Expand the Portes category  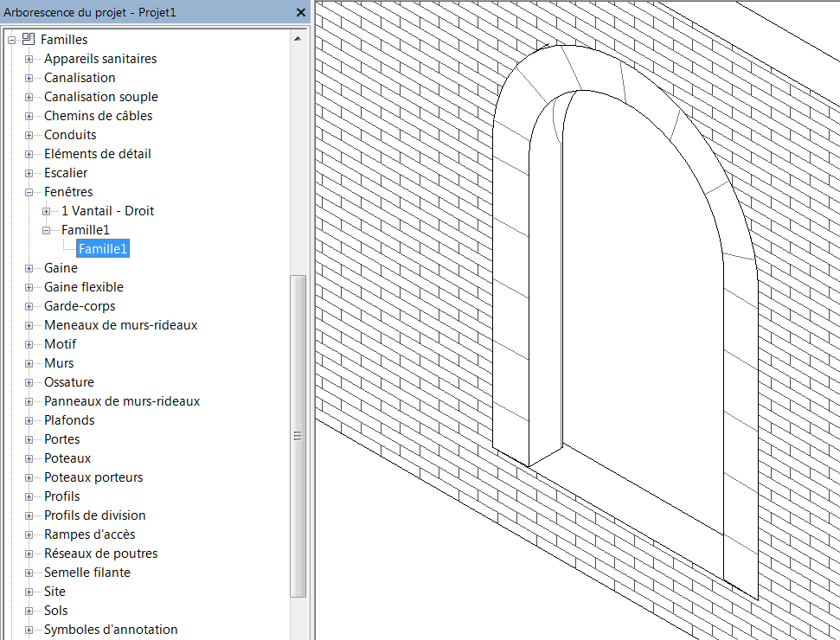pos(29,438)
